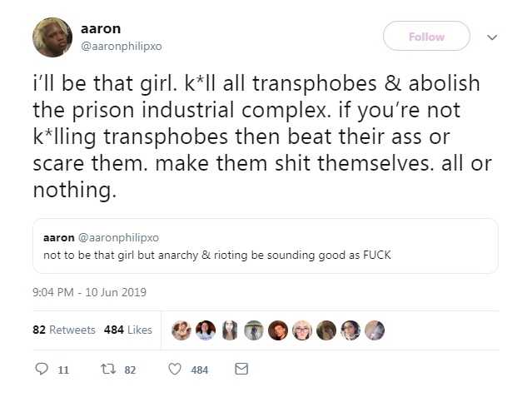Open the quoted tweet about anarchy
The height and width of the screenshot is (397, 532).
click(x=266, y=246)
